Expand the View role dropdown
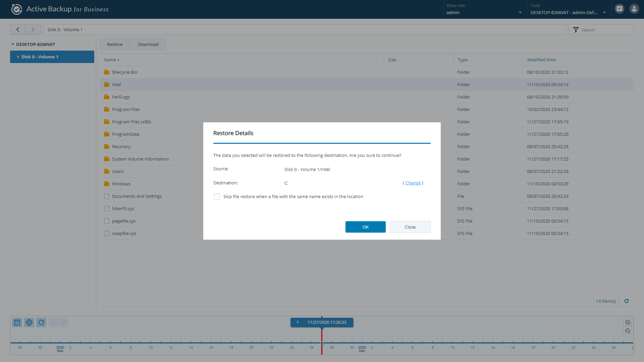644x362 pixels. tap(520, 13)
